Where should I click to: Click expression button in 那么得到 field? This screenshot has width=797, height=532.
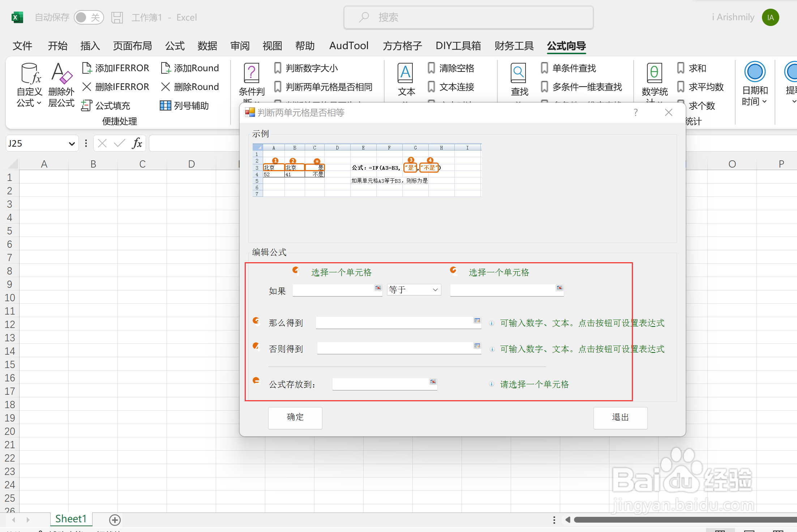477,320
